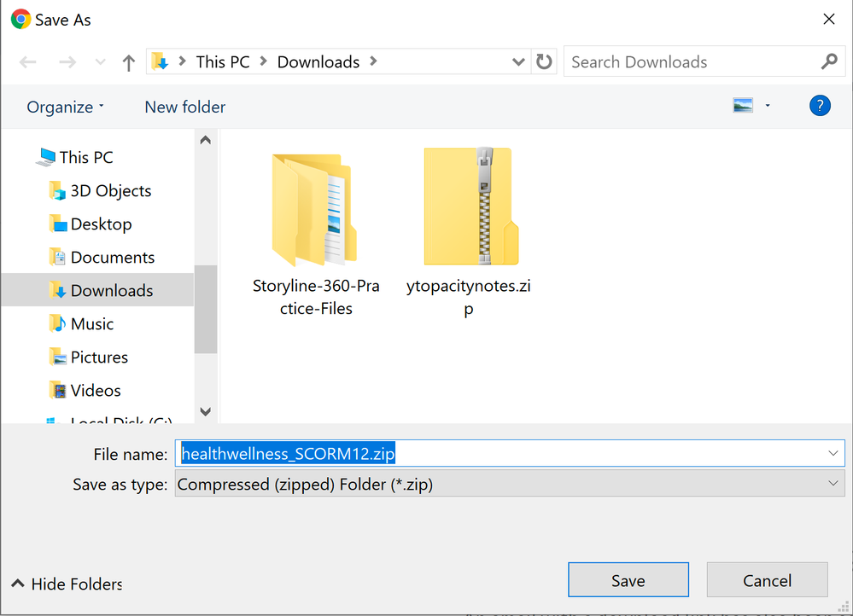Click the Save button

(x=628, y=580)
